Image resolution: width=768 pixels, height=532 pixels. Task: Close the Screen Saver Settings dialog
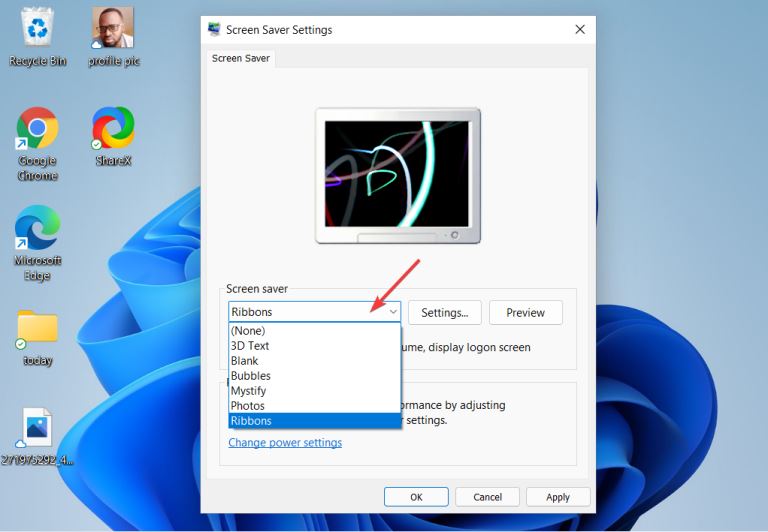(580, 29)
